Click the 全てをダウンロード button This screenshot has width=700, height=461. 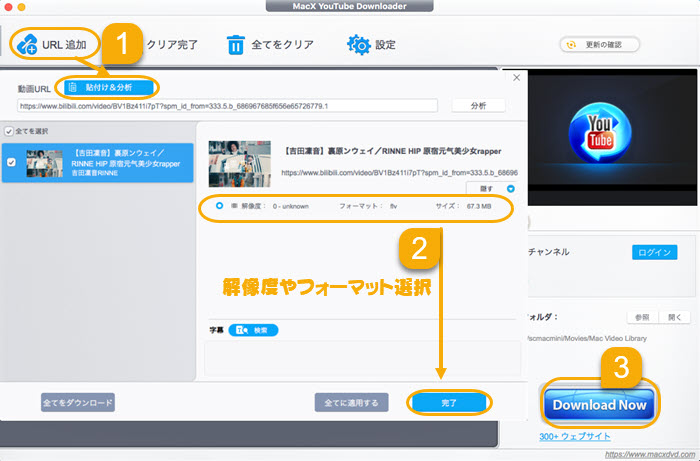78,403
